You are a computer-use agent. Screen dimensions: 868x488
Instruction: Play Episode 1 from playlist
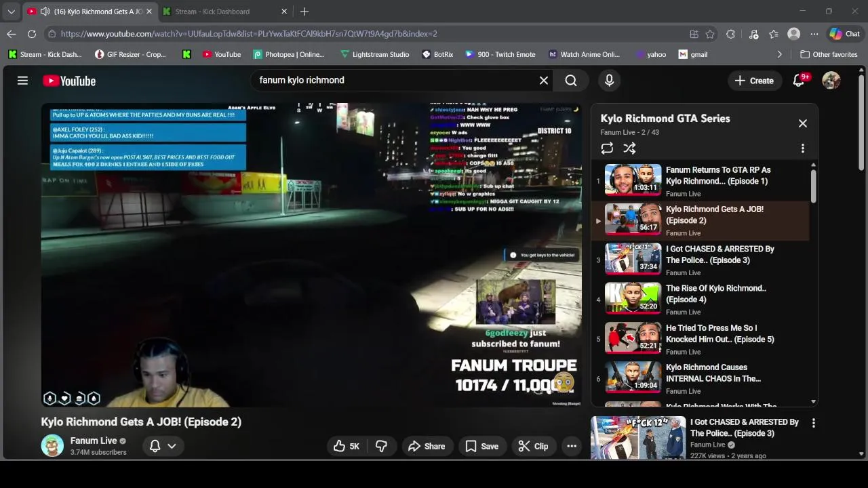tap(701, 181)
